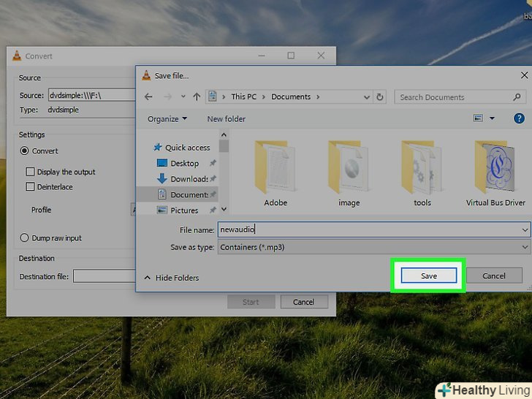Enable Display the output checkbox
The height and width of the screenshot is (399, 532).
click(x=30, y=172)
